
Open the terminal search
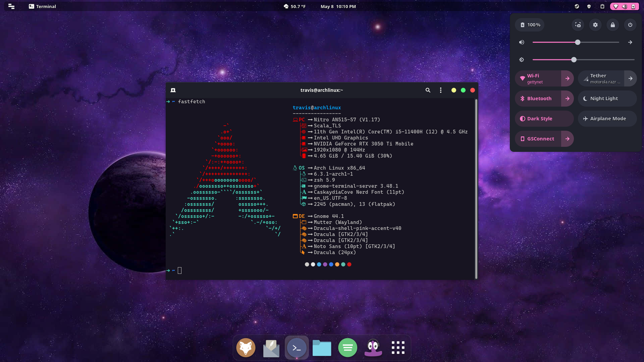tap(428, 90)
